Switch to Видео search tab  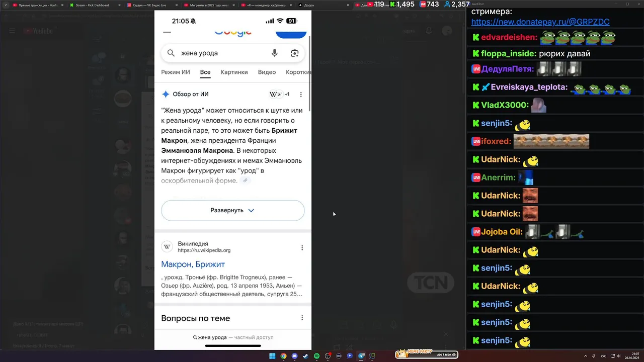point(267,72)
